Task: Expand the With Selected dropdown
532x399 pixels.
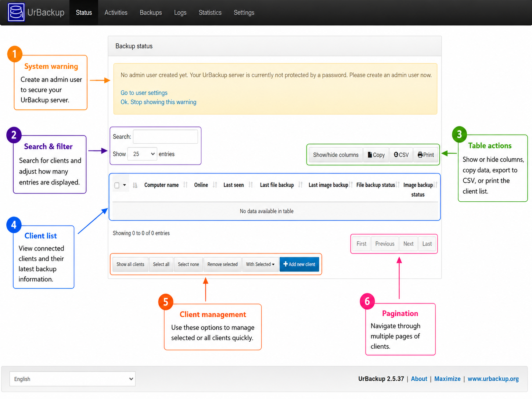Action: pyautogui.click(x=260, y=264)
